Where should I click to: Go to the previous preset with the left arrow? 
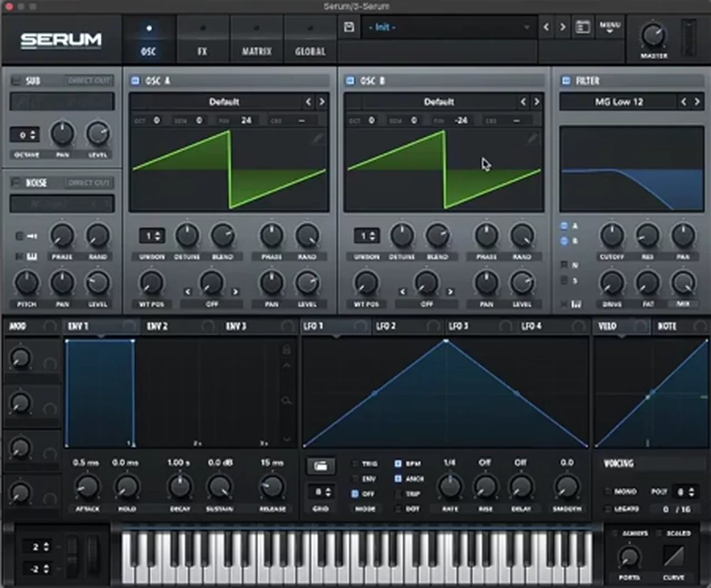[546, 27]
